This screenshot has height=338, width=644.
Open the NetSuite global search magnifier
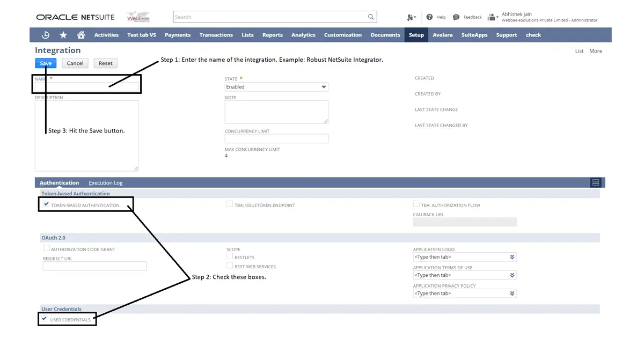tap(371, 17)
